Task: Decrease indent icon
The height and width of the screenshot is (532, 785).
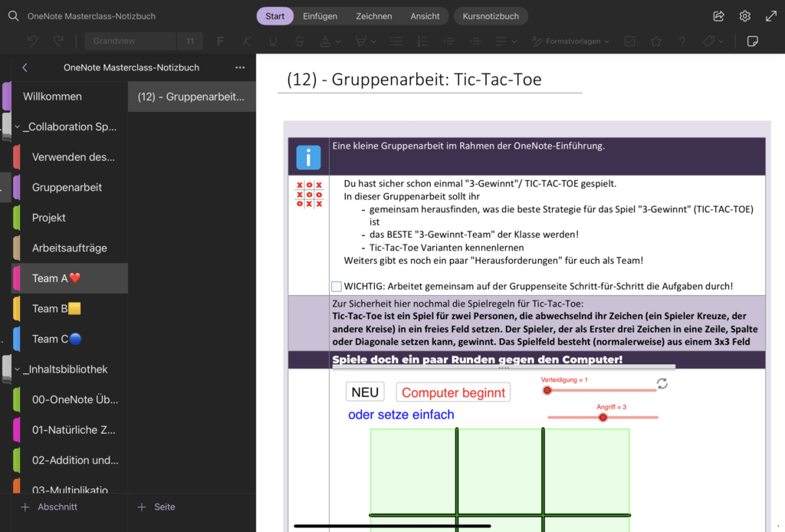Action: pyautogui.click(x=449, y=41)
